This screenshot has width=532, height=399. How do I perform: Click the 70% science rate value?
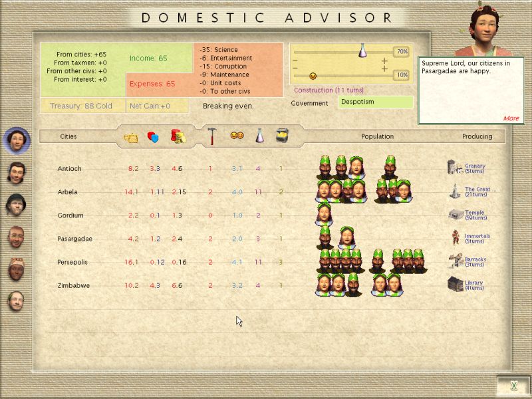point(402,52)
